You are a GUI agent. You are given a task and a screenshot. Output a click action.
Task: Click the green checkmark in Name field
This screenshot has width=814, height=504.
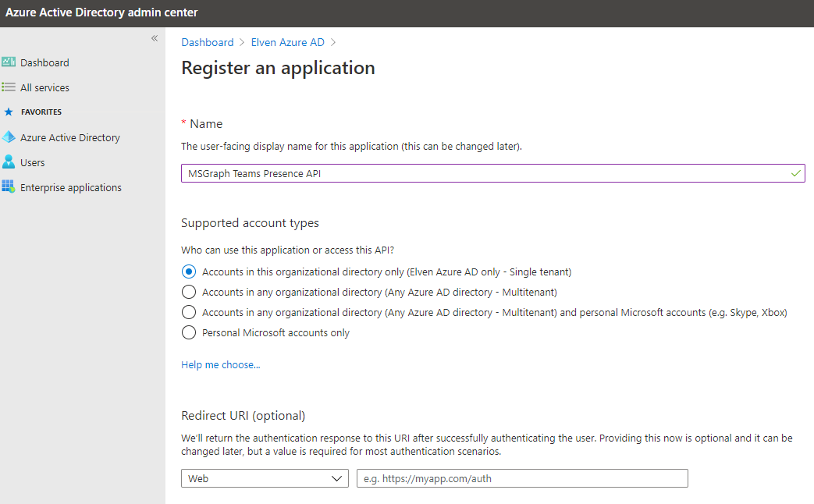[795, 173]
